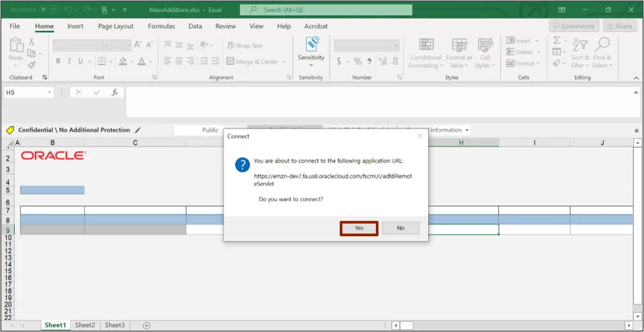Click No in the Connect dialog
The width and height of the screenshot is (644, 332).
tap(400, 228)
